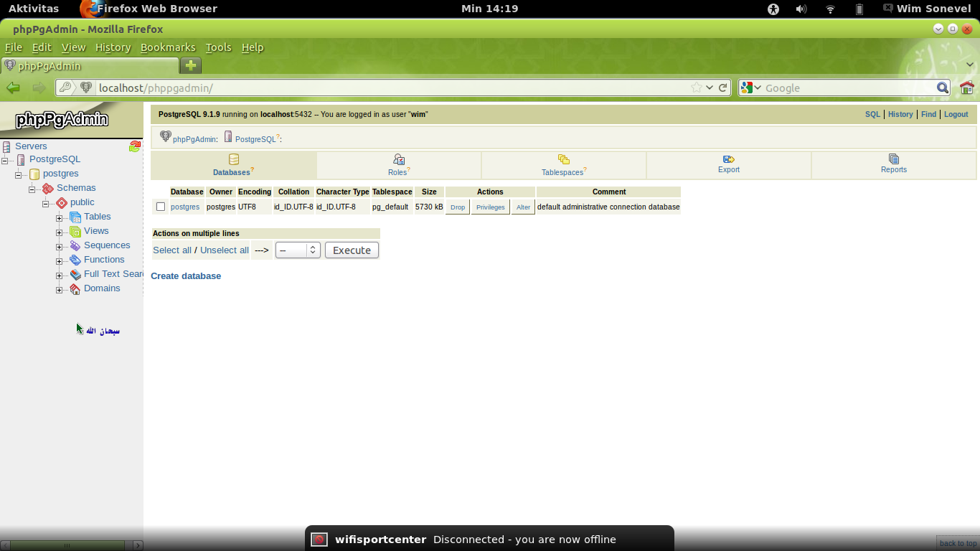
Task: Click the Alter button for postgres
Action: tap(523, 207)
